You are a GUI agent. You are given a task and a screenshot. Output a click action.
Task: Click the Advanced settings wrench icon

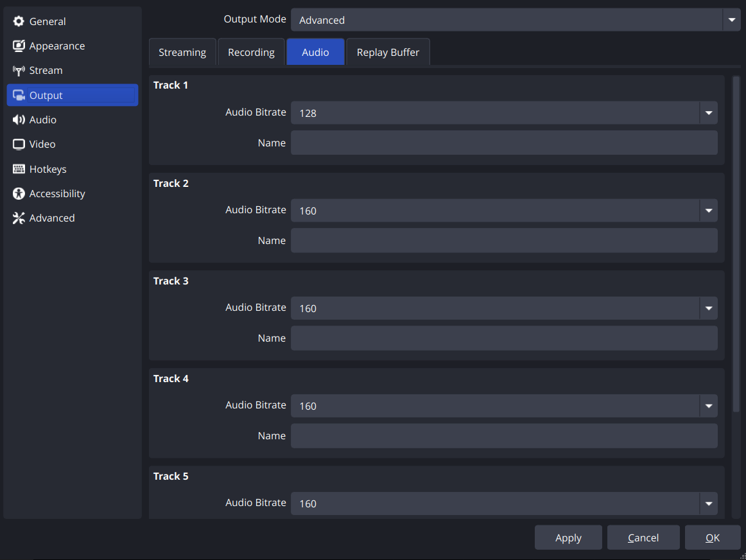point(19,218)
